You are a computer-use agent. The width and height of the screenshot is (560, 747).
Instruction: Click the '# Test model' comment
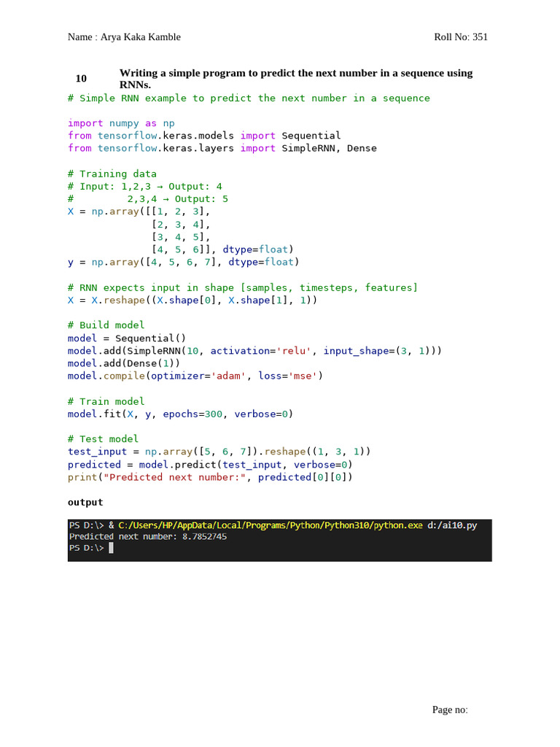click(x=103, y=438)
